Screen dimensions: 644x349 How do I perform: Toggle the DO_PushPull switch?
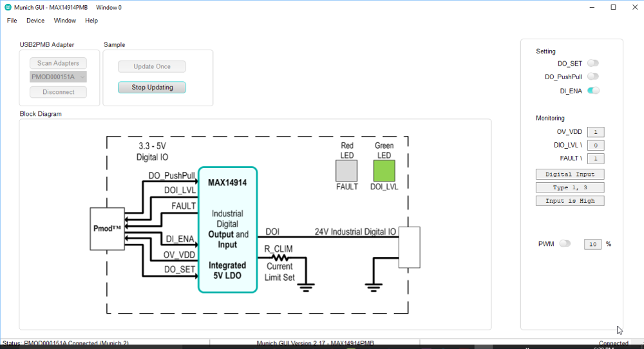point(592,77)
